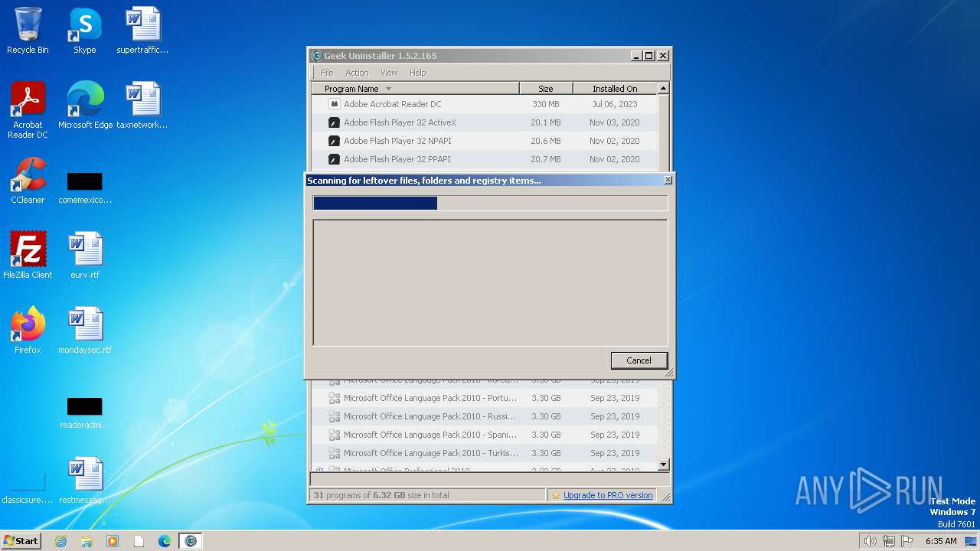Select Adobe Flash Player 32 NPAPI name

tap(397, 141)
